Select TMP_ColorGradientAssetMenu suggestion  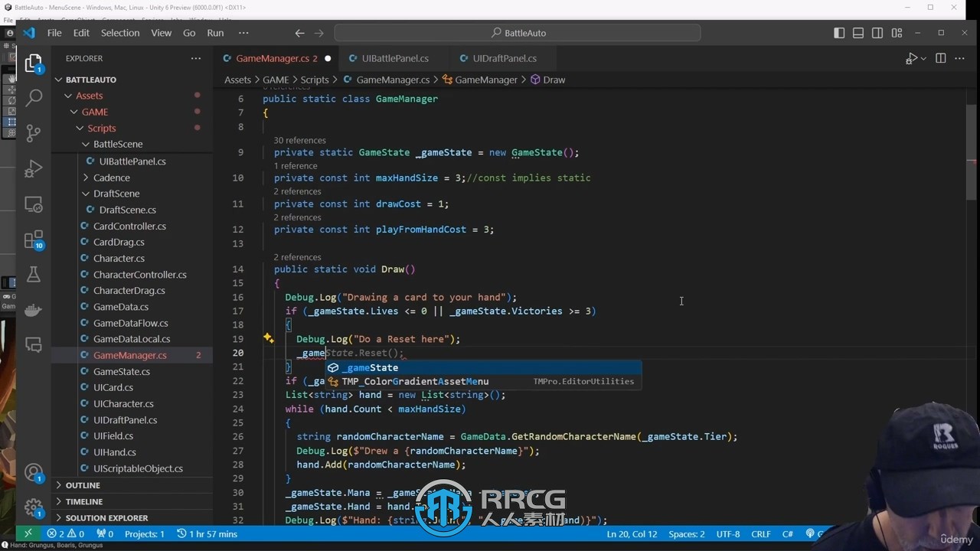tap(483, 381)
